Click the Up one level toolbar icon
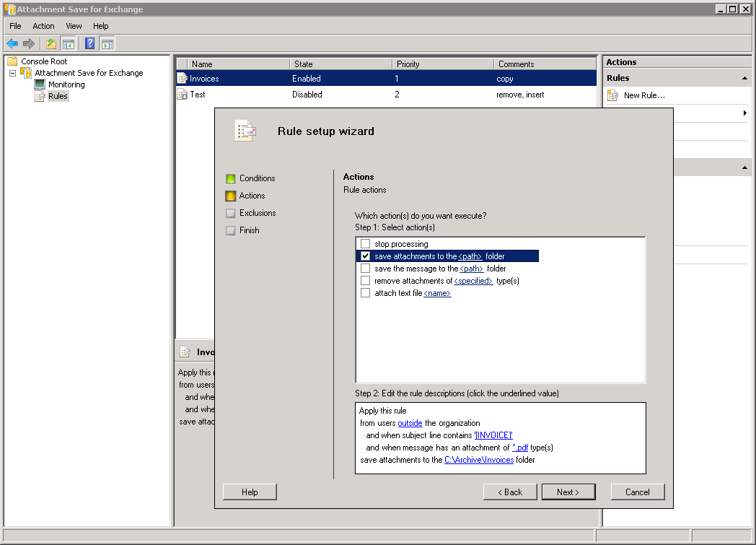The image size is (756, 545). coord(51,44)
